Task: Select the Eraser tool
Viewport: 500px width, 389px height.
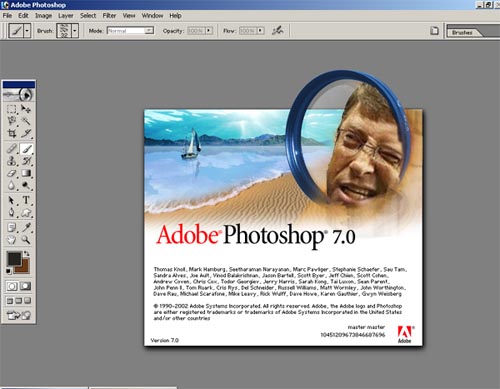Action: click(x=12, y=173)
